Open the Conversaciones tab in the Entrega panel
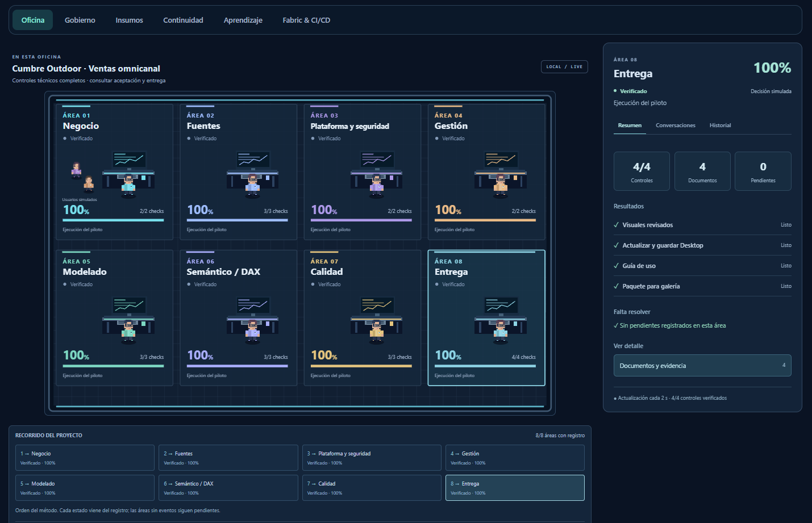The image size is (812, 523). coord(676,125)
